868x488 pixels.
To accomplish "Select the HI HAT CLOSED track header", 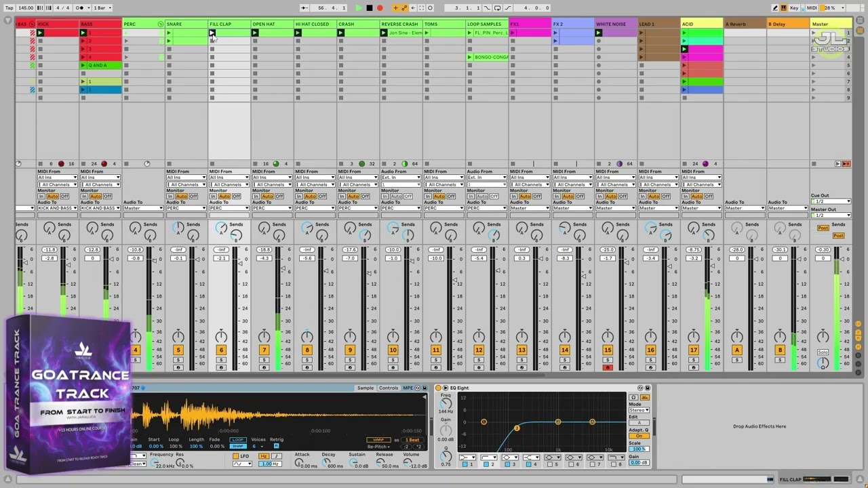I will pyautogui.click(x=315, y=24).
